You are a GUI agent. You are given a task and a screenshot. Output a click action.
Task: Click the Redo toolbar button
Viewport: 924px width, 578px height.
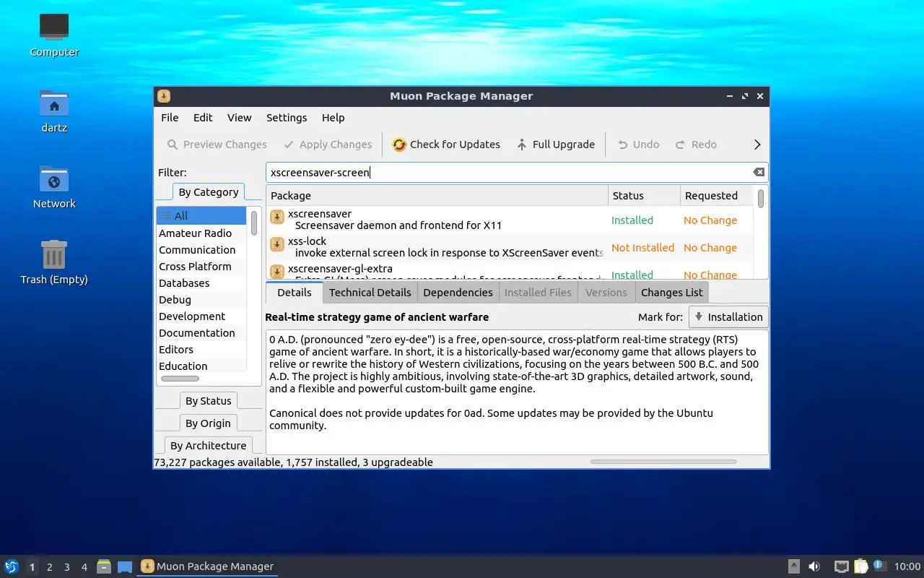[696, 144]
